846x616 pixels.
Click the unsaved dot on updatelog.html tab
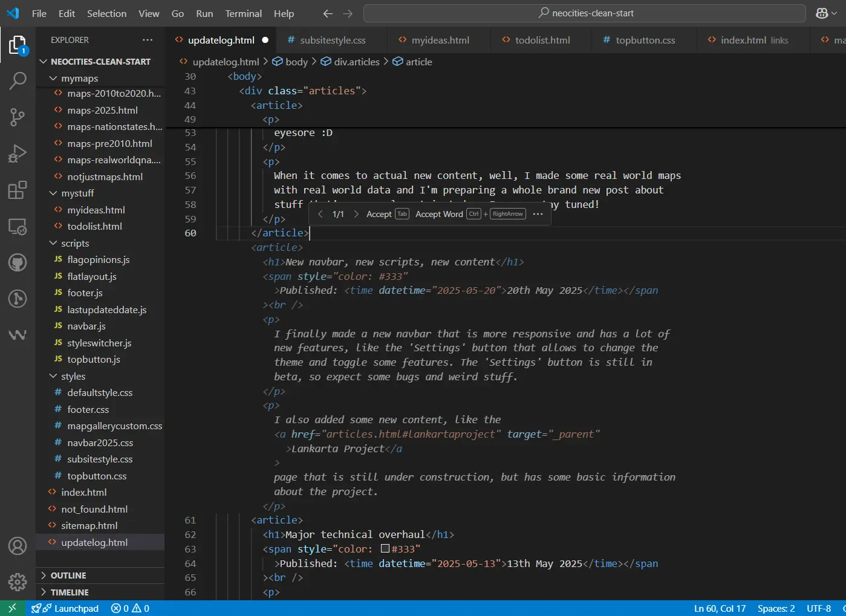click(x=265, y=40)
